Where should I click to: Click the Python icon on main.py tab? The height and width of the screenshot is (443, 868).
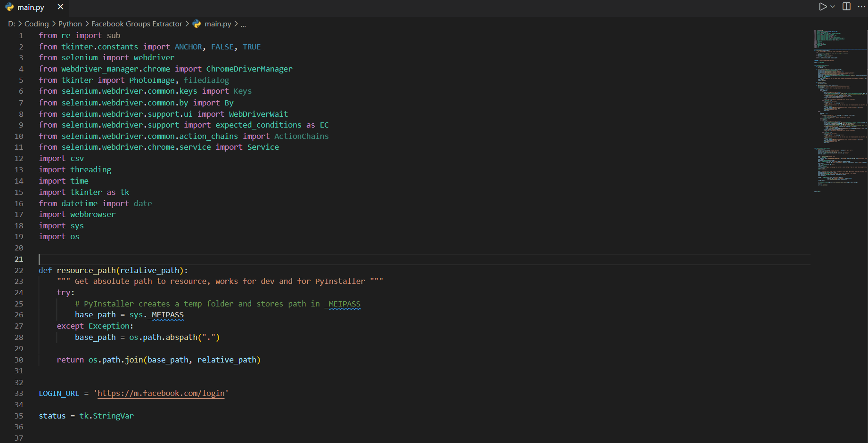(9, 8)
